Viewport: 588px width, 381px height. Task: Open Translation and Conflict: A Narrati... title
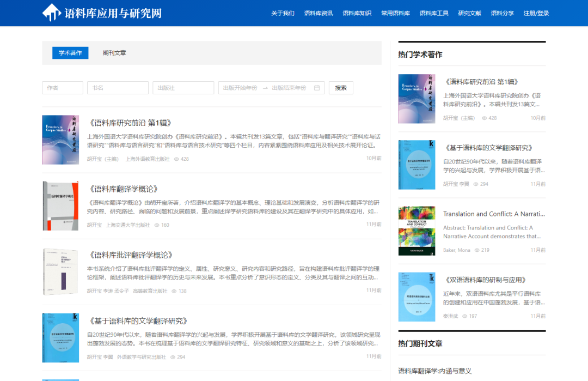tap(494, 214)
